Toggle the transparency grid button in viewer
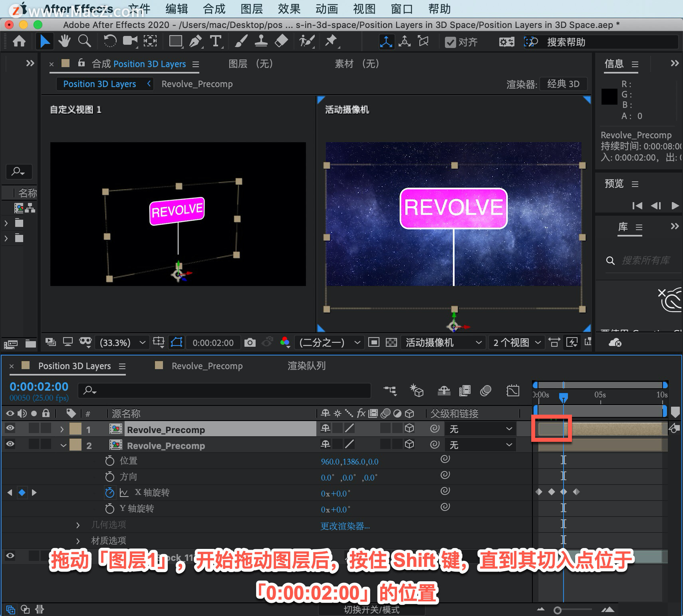This screenshot has width=683, height=616. click(391, 342)
